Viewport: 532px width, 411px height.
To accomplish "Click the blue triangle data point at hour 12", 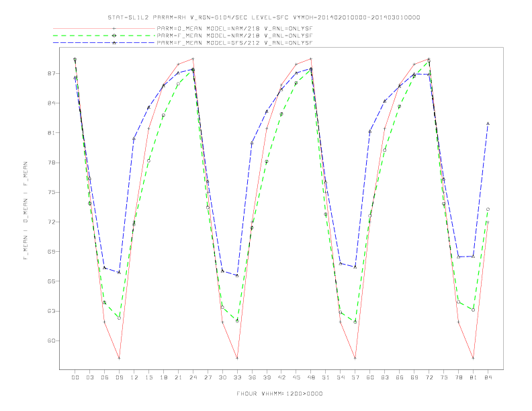I will (x=134, y=138).
